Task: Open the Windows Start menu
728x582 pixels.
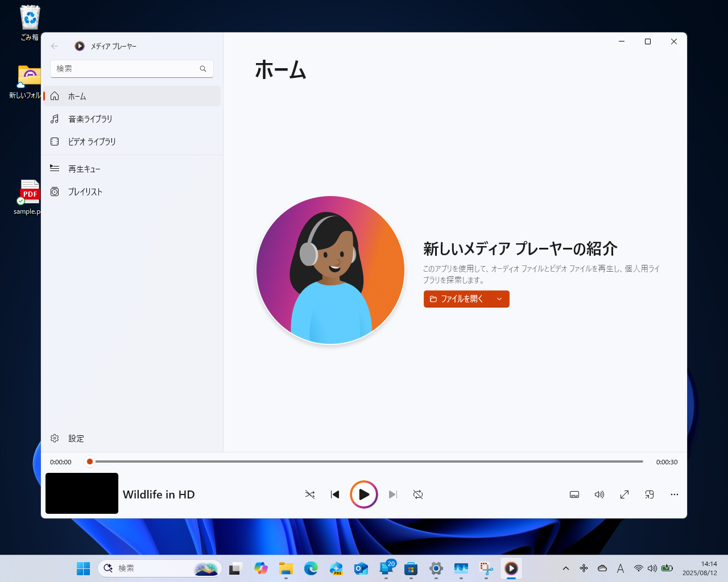Action: (x=83, y=568)
